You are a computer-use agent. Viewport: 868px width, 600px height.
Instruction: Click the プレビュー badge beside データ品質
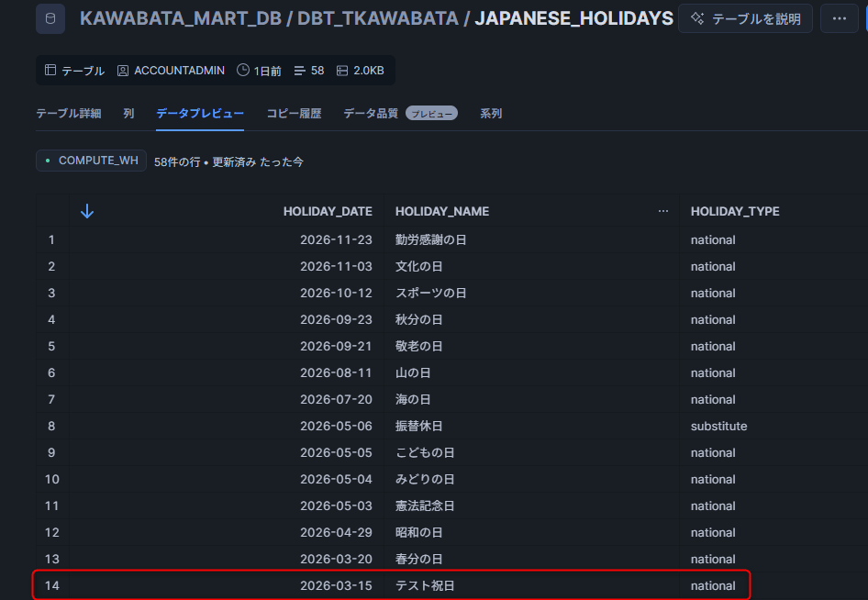pyautogui.click(x=432, y=114)
